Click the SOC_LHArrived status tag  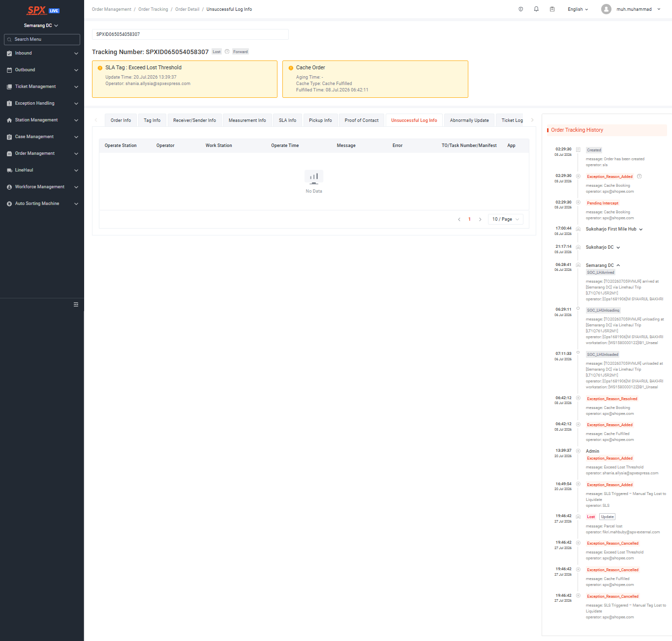[600, 272]
